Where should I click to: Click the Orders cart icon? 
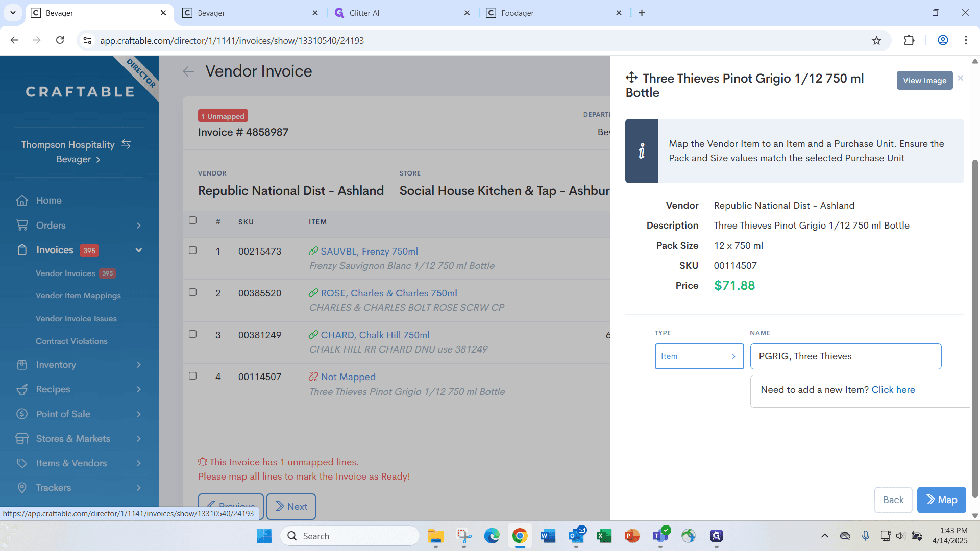[x=22, y=225]
